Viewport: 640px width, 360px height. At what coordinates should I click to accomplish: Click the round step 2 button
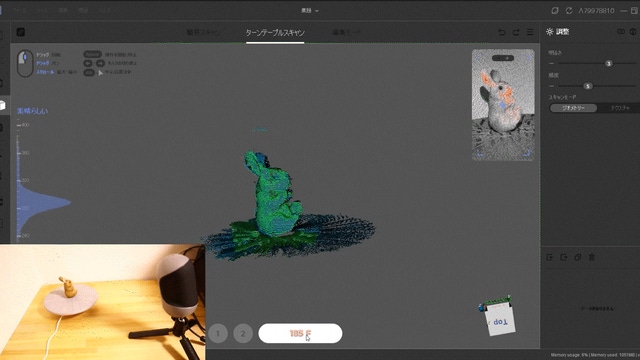[x=243, y=333]
